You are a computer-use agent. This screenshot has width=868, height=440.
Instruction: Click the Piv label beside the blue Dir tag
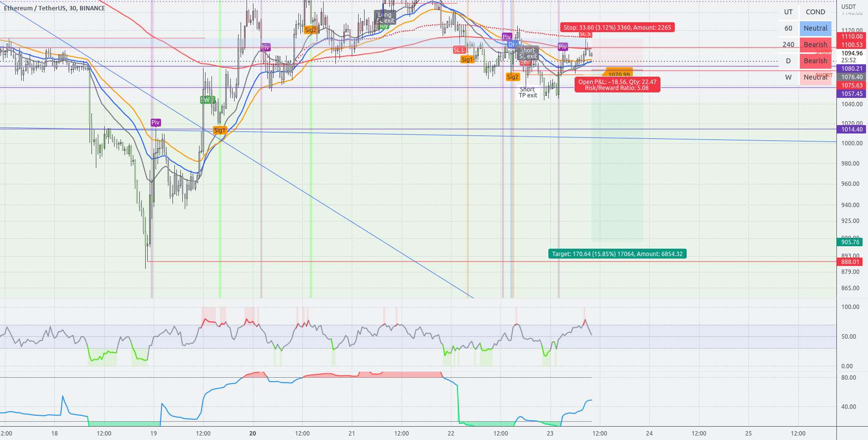click(507, 37)
